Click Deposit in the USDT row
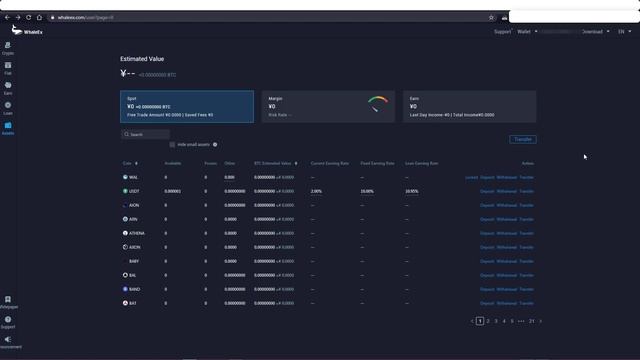Viewport: 640px width, 360px height. (x=487, y=191)
